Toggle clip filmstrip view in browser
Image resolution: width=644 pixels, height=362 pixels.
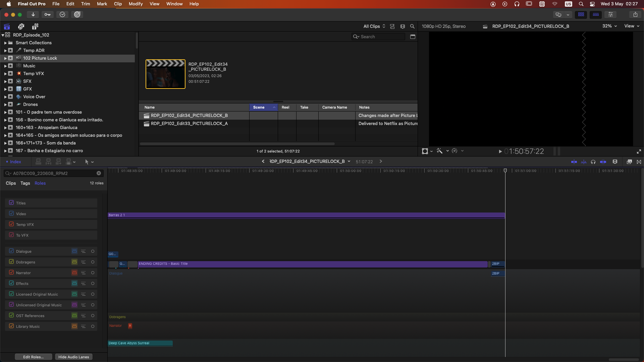click(402, 26)
